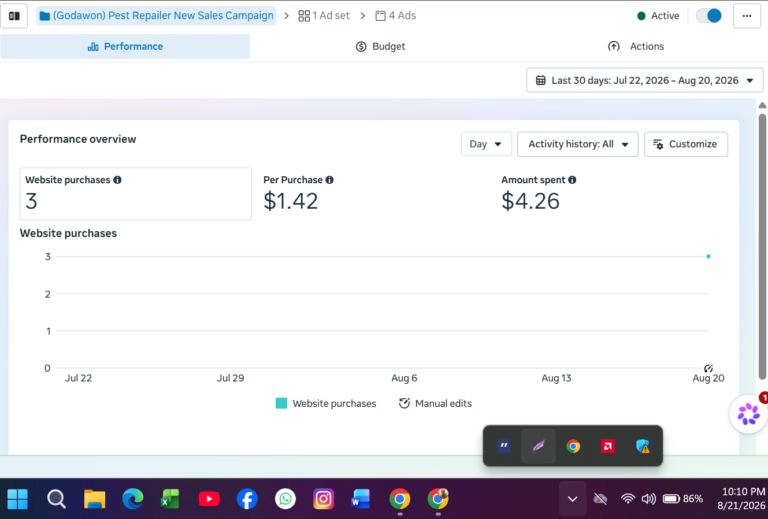This screenshot has width=768, height=519.
Task: Click the Amount spent info icon
Action: [572, 180]
